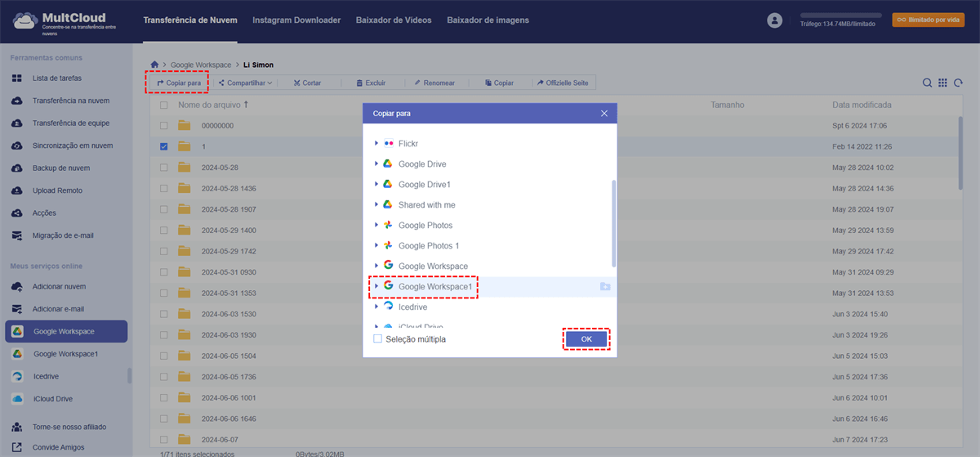980x457 pixels.
Task: Expand Google Photos 1 node
Action: click(376, 245)
